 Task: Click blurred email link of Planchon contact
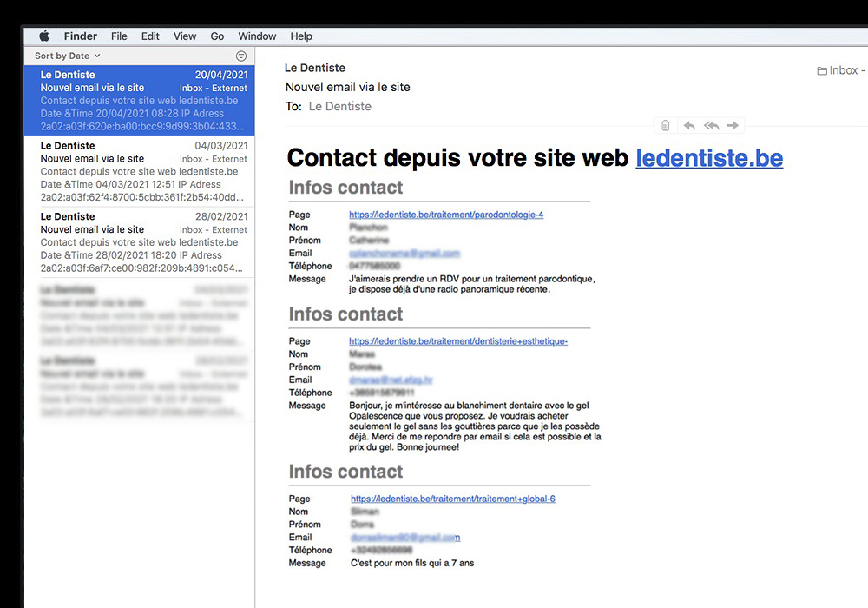[x=404, y=254]
